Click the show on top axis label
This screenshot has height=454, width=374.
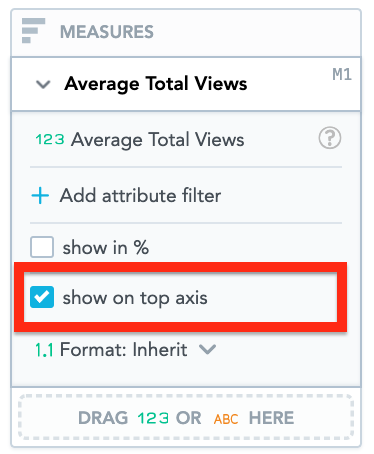coord(135,298)
